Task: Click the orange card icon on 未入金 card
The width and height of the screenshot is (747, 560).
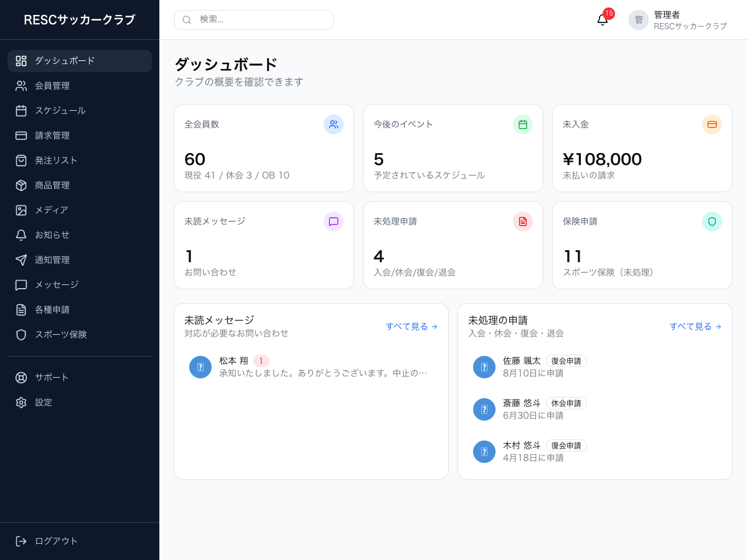Action: pyautogui.click(x=712, y=124)
